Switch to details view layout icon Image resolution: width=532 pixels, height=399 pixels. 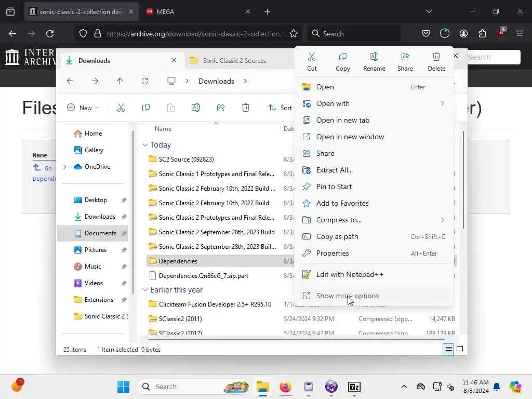448,349
